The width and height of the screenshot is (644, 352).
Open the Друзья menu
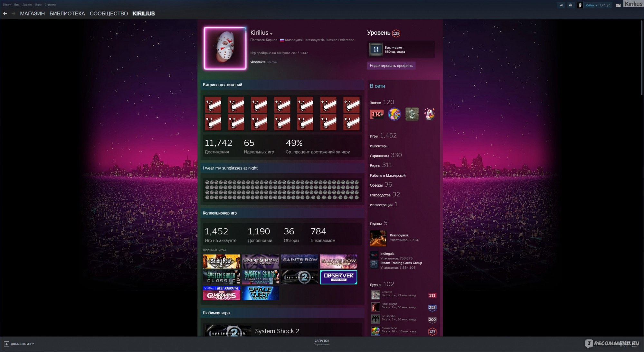click(27, 5)
